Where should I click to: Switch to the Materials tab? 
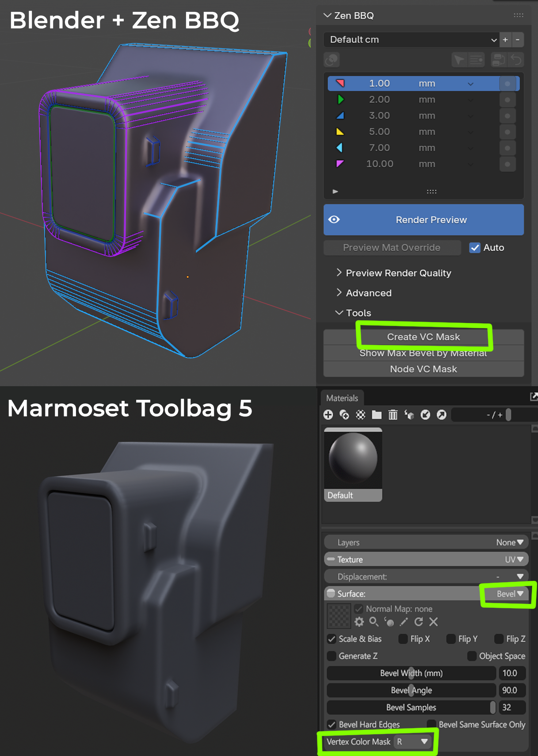[x=342, y=398]
